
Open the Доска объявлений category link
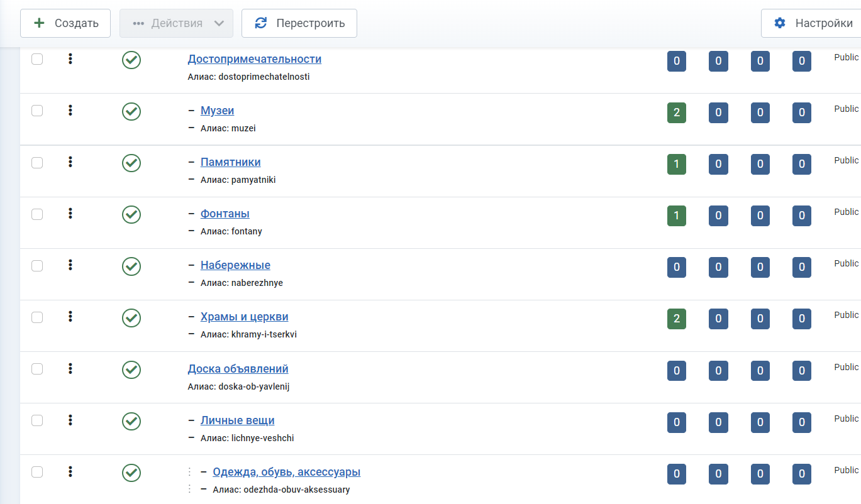(238, 369)
